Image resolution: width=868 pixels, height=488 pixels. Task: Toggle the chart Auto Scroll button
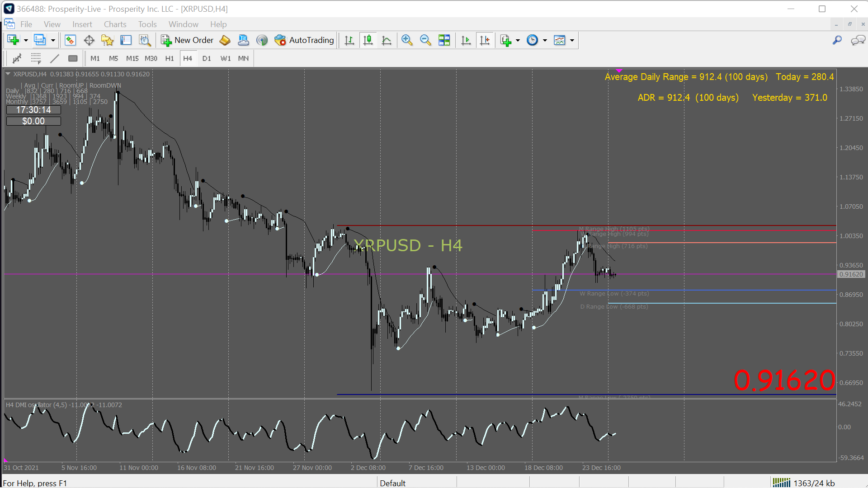point(466,40)
